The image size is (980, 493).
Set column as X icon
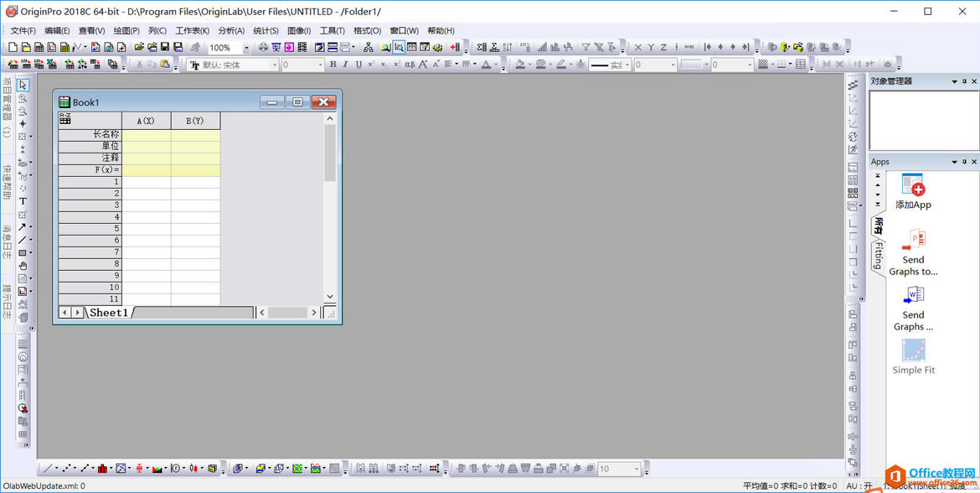pos(638,47)
